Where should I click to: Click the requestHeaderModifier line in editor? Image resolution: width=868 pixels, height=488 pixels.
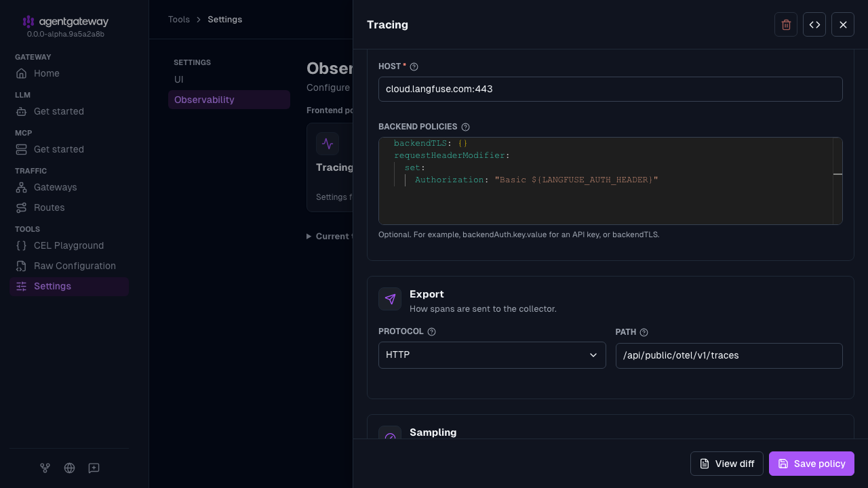coord(451,155)
